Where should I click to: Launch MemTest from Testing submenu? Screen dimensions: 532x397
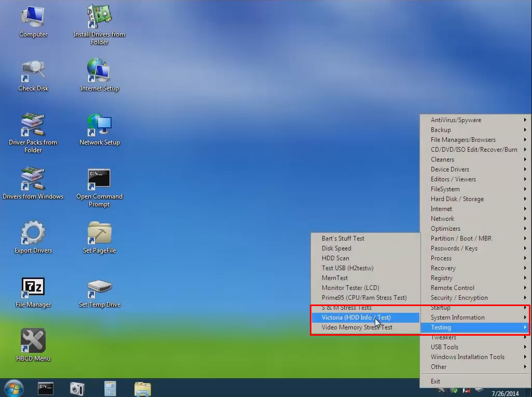[365, 277]
